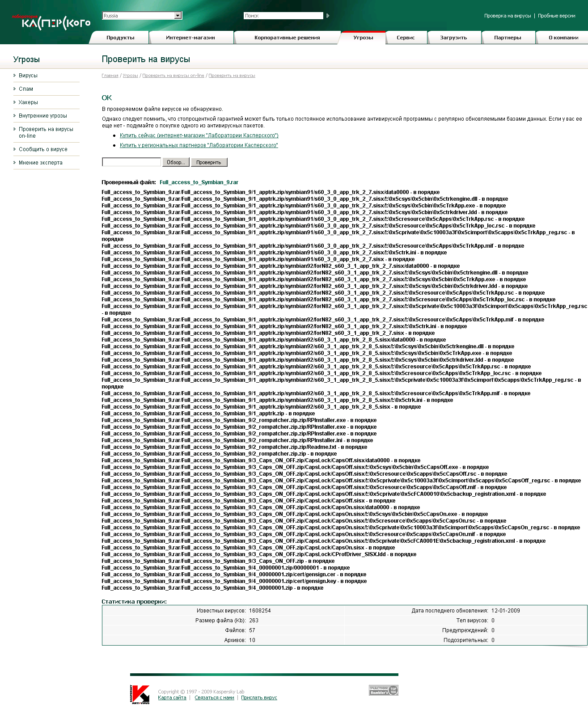Open Внутренние угрозы in the sidebar
Viewport: 588px width, 718px height.
[x=43, y=116]
